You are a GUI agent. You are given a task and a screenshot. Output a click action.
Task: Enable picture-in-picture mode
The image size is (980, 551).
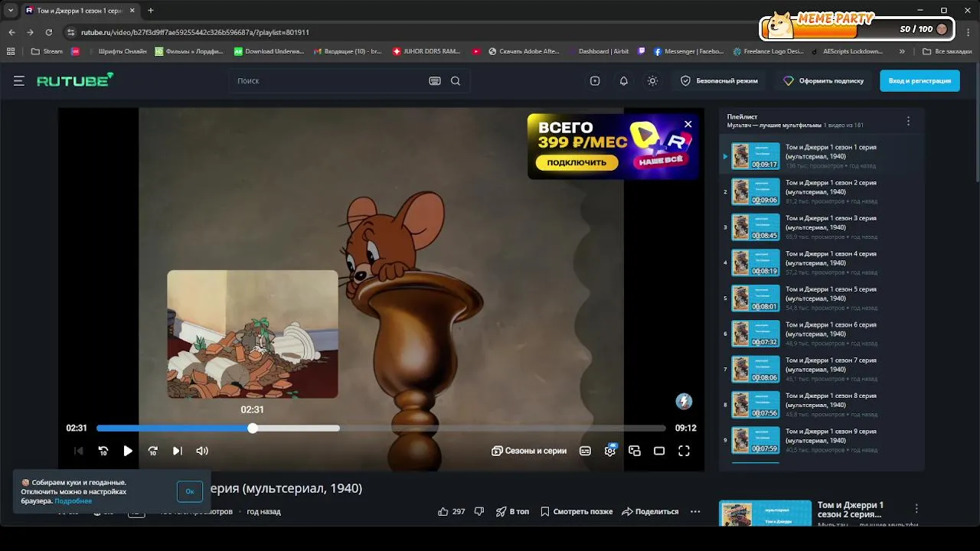[x=635, y=451]
